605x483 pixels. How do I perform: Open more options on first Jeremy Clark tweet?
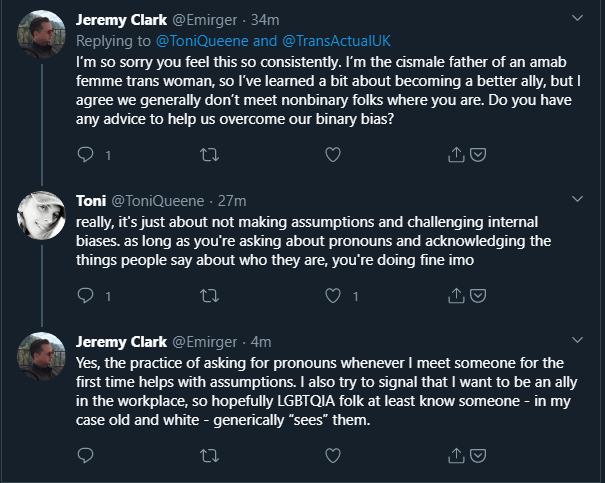tap(577, 18)
